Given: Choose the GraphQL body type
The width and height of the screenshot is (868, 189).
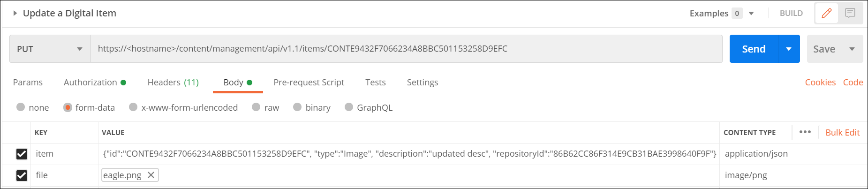Looking at the screenshot, I should pos(349,107).
